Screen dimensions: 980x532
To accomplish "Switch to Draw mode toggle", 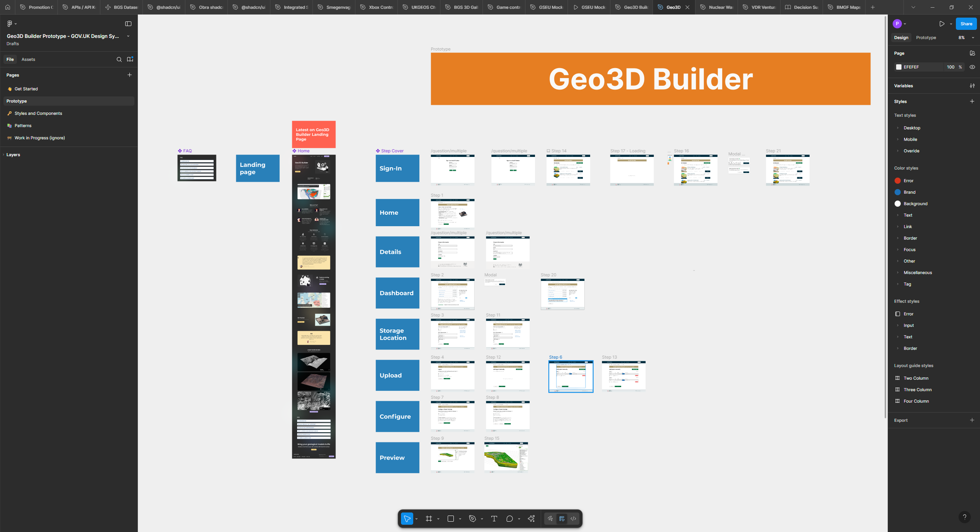I will (550, 519).
